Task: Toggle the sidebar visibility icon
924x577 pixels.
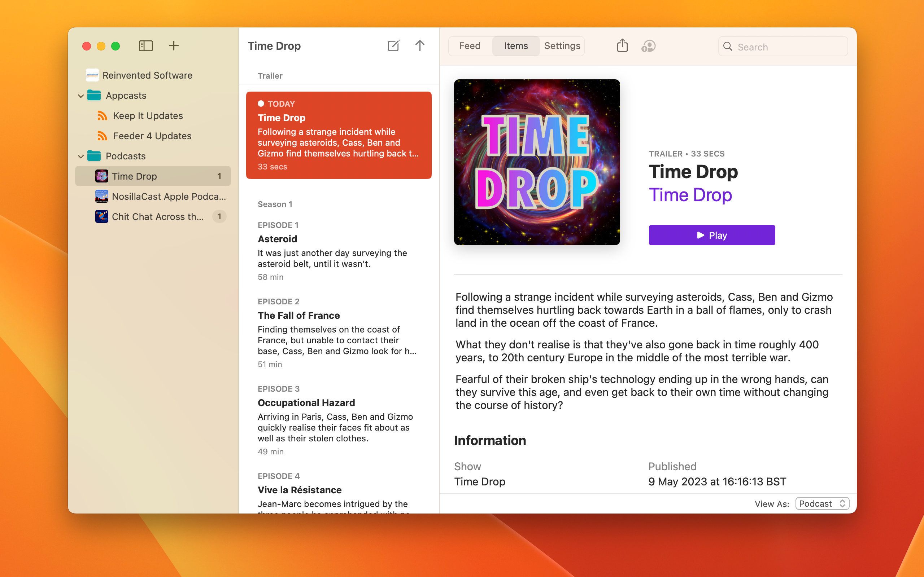Action: pos(145,46)
